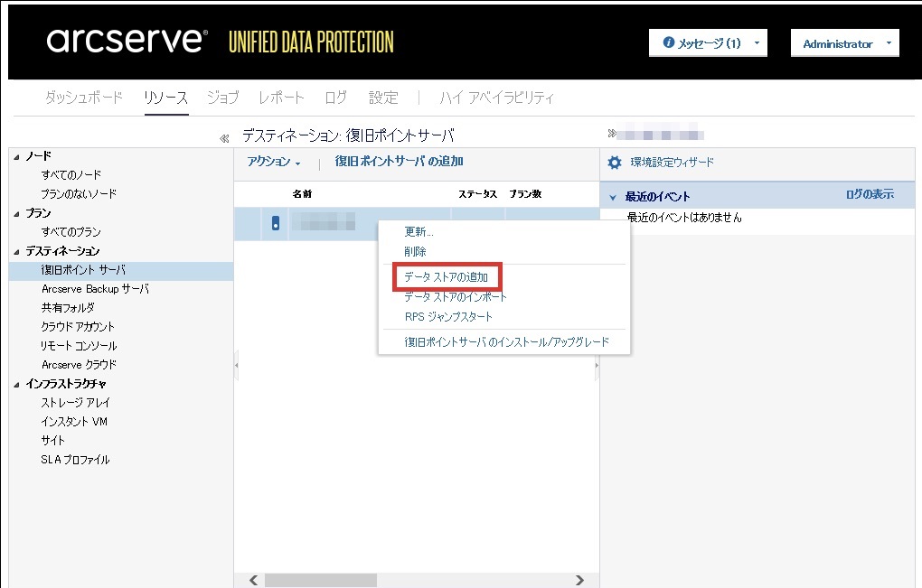Switch to the ジョブ tab

tap(223, 98)
